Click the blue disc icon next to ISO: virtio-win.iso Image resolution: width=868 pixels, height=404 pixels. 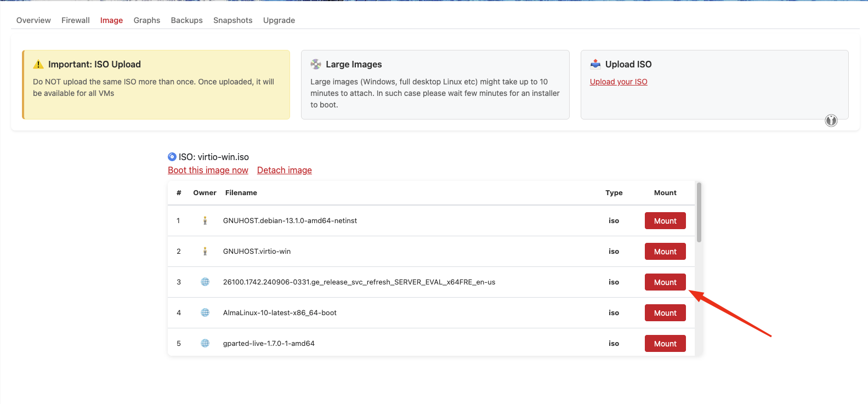tap(172, 157)
